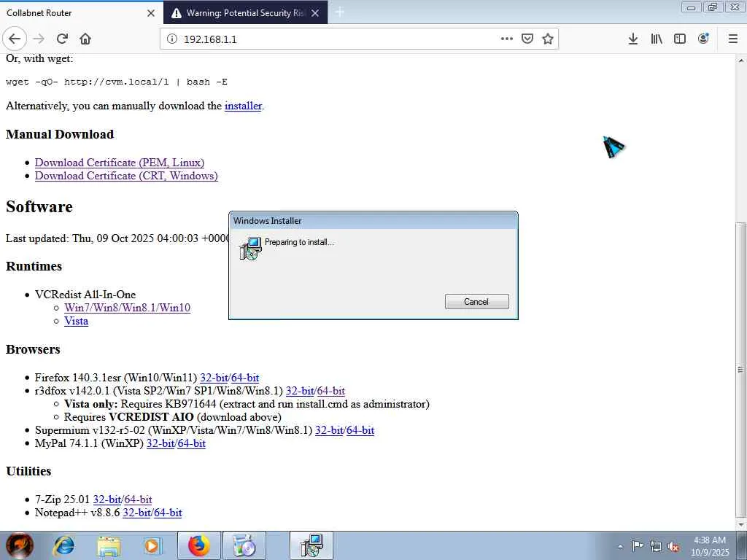Open VCRedist Win7/Win8/Win8.1/Win10 link
This screenshot has width=747, height=560.
(x=127, y=308)
